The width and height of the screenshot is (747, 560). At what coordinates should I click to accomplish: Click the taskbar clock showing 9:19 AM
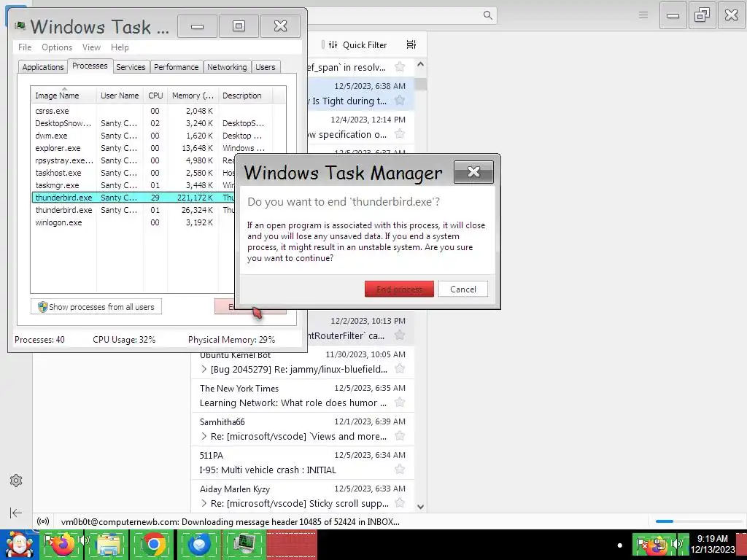point(712,544)
